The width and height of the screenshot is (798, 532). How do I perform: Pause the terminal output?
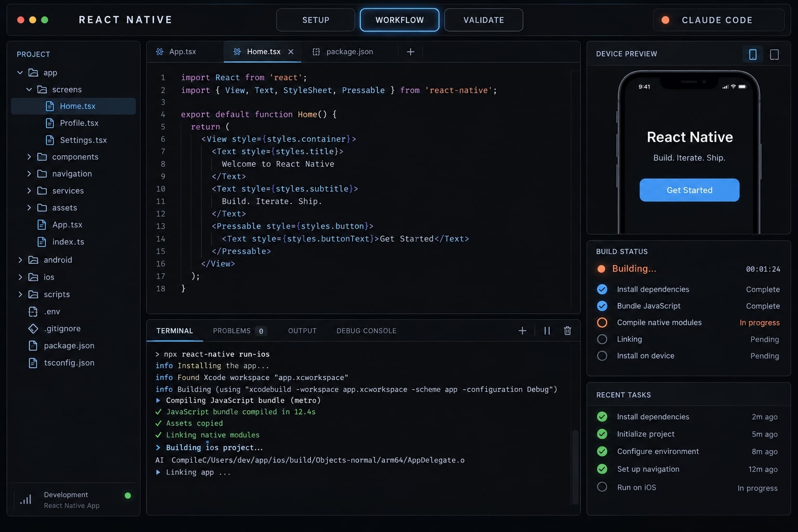547,331
